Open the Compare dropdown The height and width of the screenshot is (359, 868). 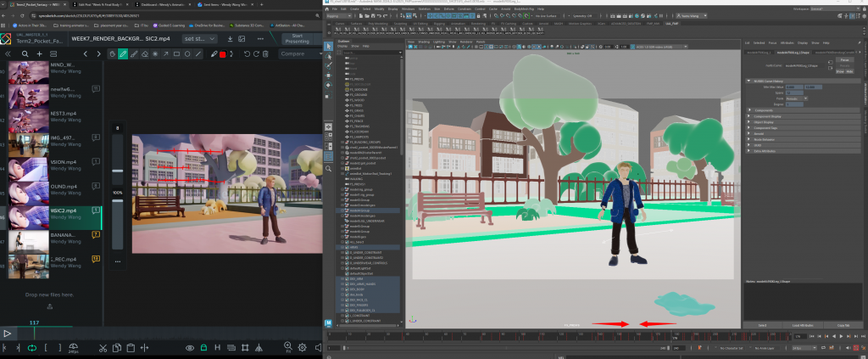click(297, 54)
